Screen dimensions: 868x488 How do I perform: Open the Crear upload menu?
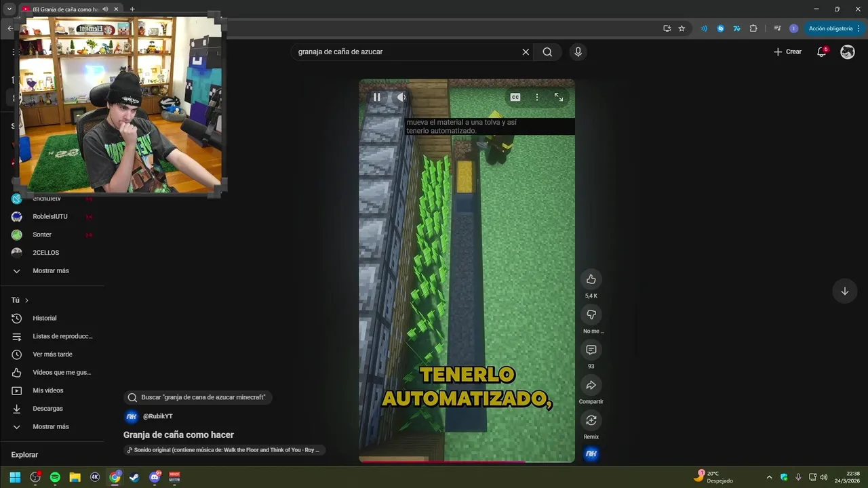(x=787, y=52)
